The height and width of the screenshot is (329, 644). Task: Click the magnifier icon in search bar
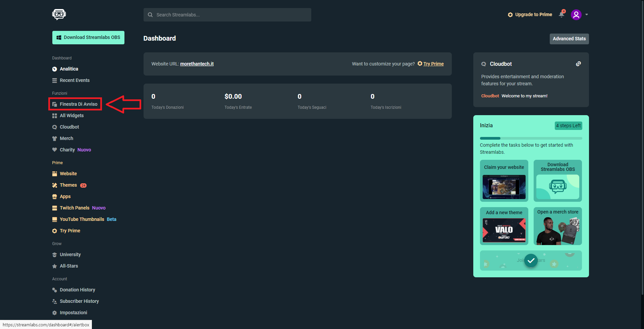coord(150,15)
